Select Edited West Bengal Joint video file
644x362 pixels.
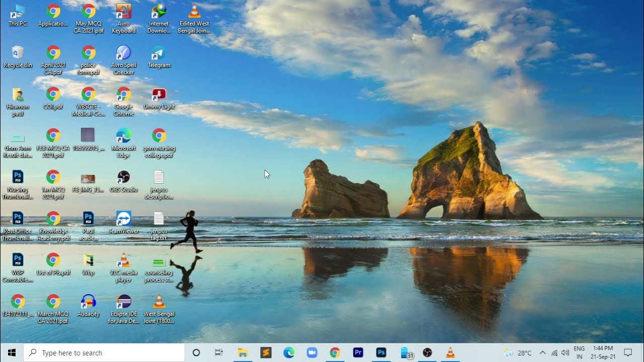coord(194,19)
